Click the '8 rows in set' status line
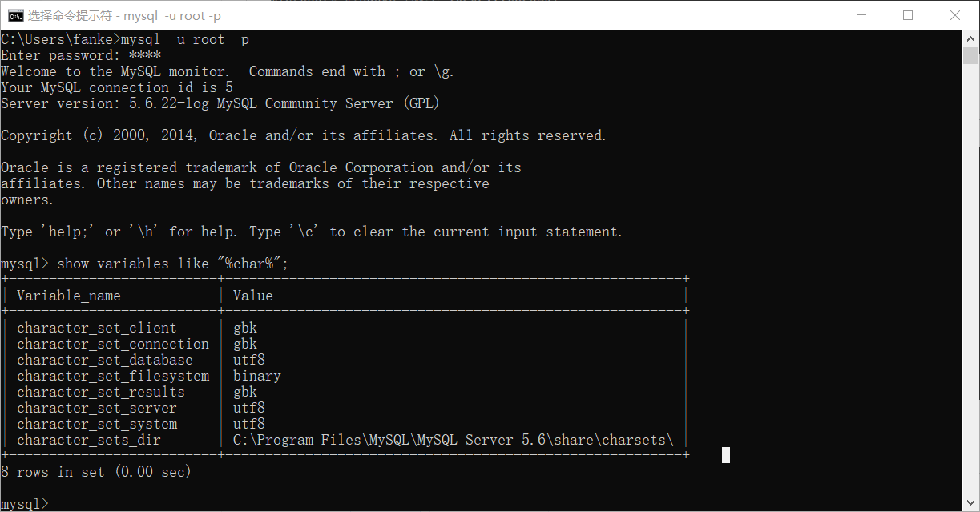This screenshot has width=980, height=512. (x=96, y=471)
